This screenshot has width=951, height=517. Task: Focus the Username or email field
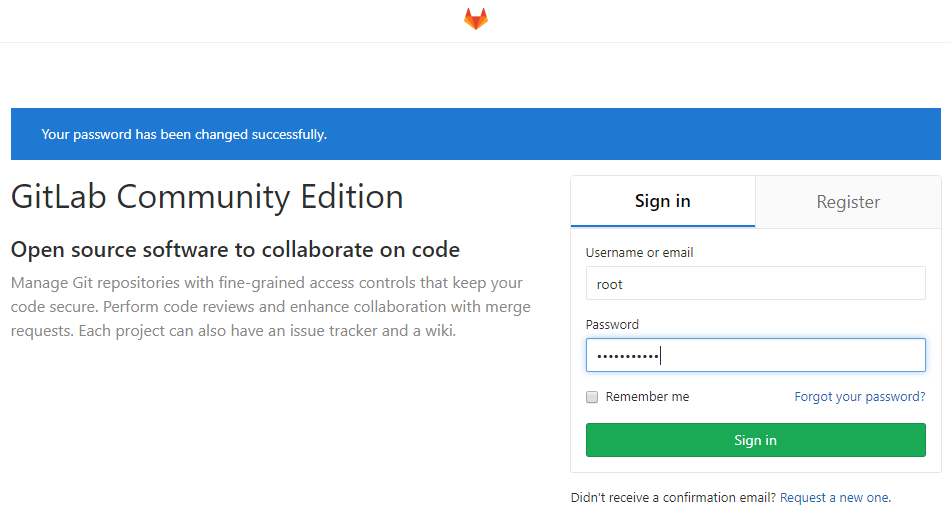[x=756, y=283]
